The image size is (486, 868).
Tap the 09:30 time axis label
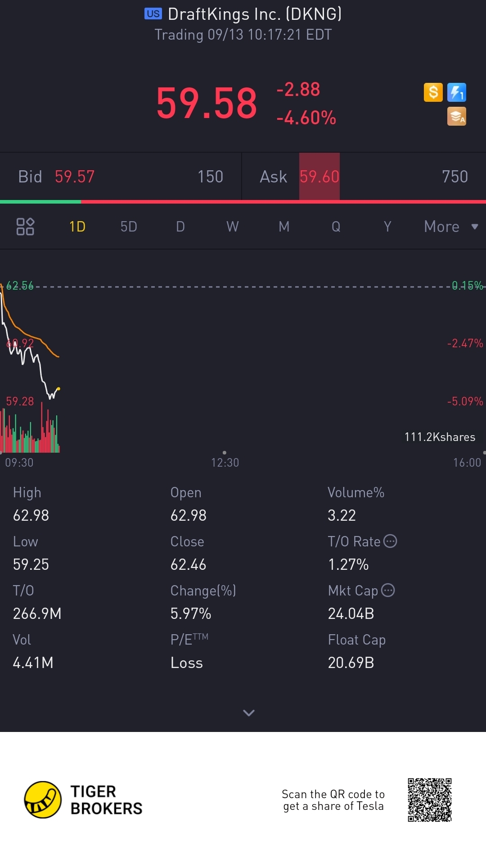(19, 463)
